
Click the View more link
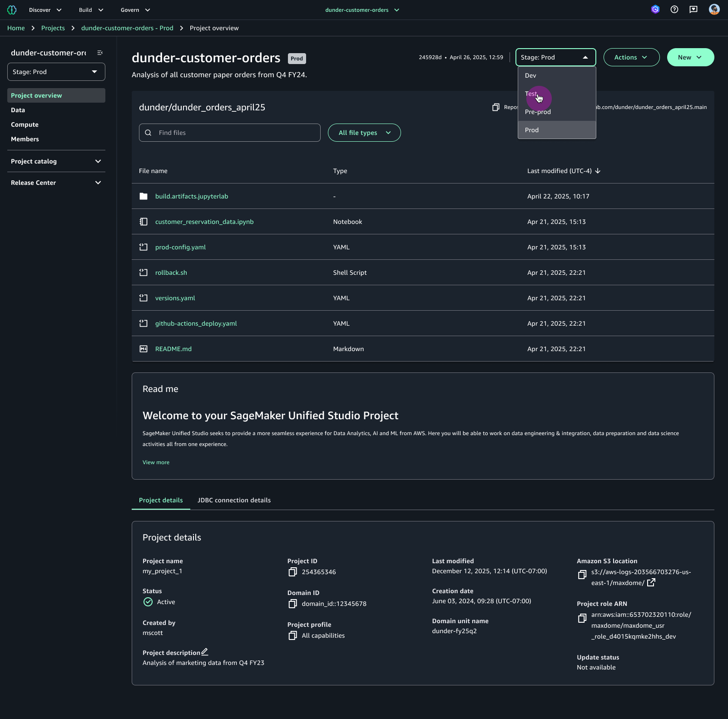pyautogui.click(x=156, y=462)
